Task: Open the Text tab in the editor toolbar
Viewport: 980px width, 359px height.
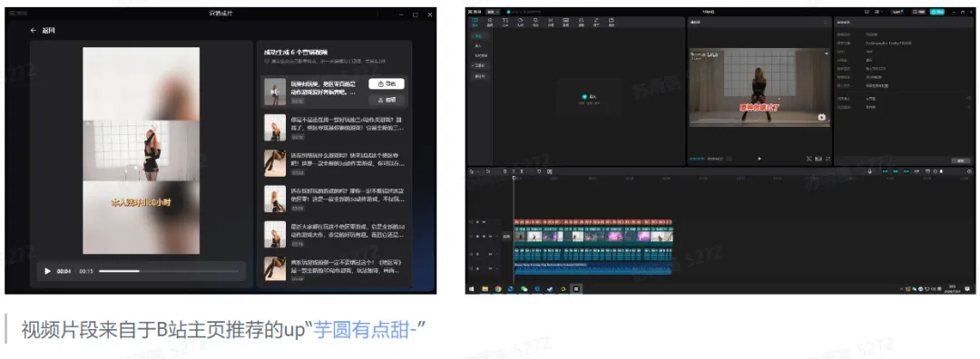Action: (505, 22)
